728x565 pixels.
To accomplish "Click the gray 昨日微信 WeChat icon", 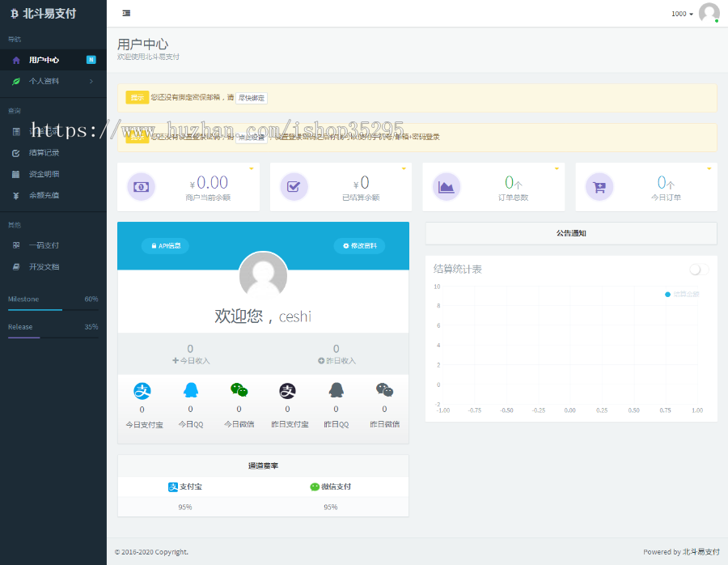I will (384, 391).
